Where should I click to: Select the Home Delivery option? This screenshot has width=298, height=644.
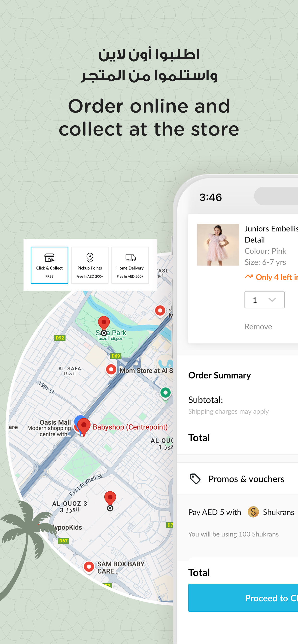click(130, 265)
